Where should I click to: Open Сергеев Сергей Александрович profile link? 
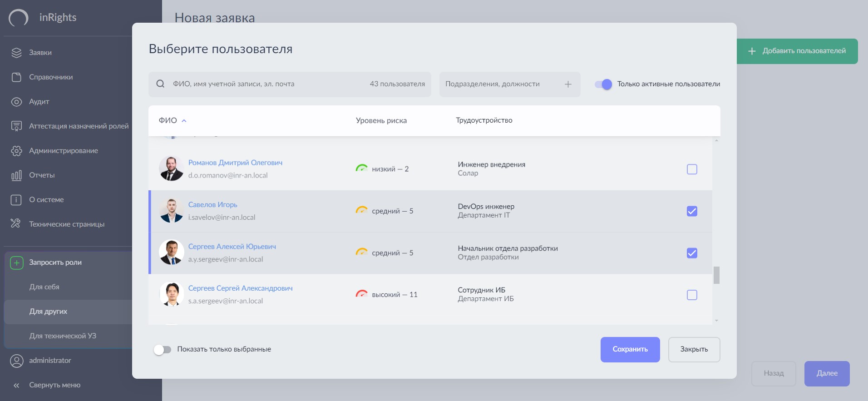240,288
